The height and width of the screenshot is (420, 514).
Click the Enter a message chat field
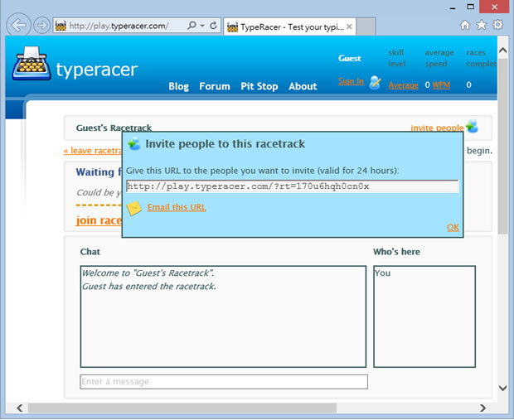point(224,382)
